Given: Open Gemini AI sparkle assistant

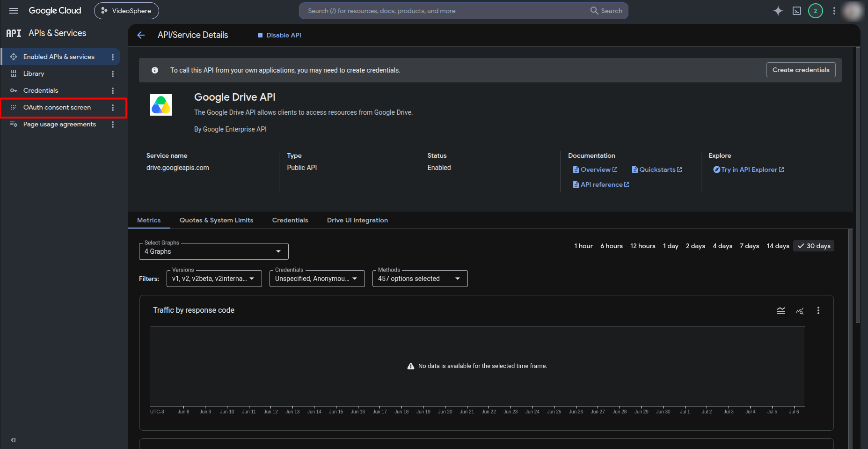Looking at the screenshot, I should pos(778,11).
